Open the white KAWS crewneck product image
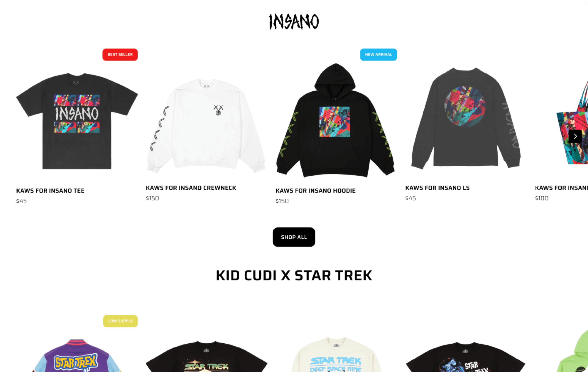The height and width of the screenshot is (372, 588). click(206, 126)
